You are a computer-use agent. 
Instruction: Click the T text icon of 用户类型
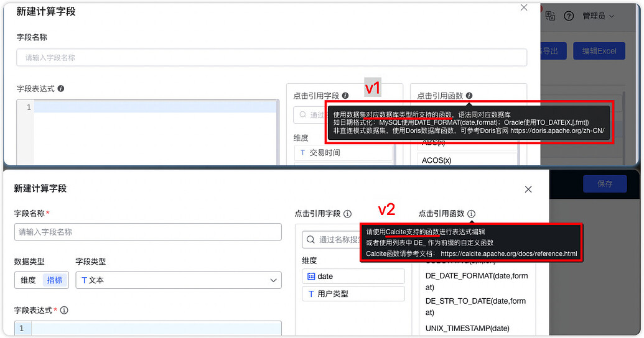pos(311,294)
